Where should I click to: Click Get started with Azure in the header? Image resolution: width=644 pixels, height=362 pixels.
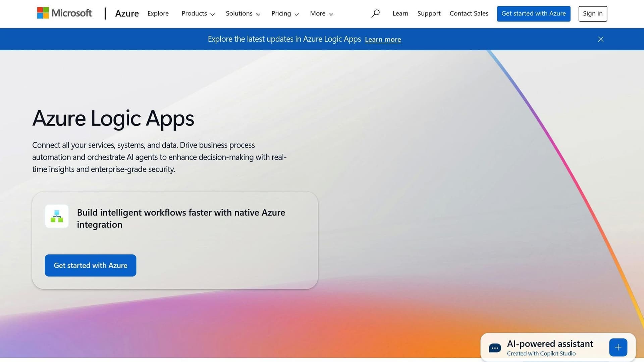pyautogui.click(x=533, y=13)
